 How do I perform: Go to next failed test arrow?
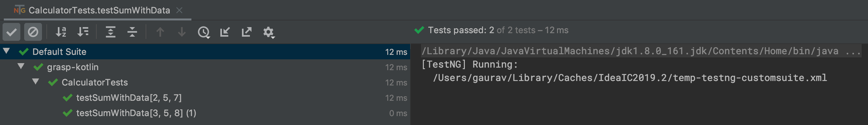pos(182,32)
